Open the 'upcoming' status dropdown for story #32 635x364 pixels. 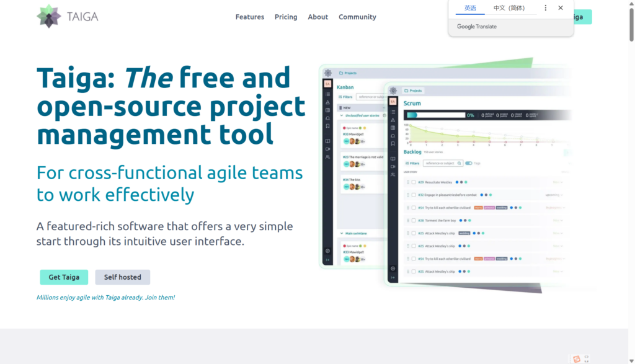pyautogui.click(x=554, y=195)
